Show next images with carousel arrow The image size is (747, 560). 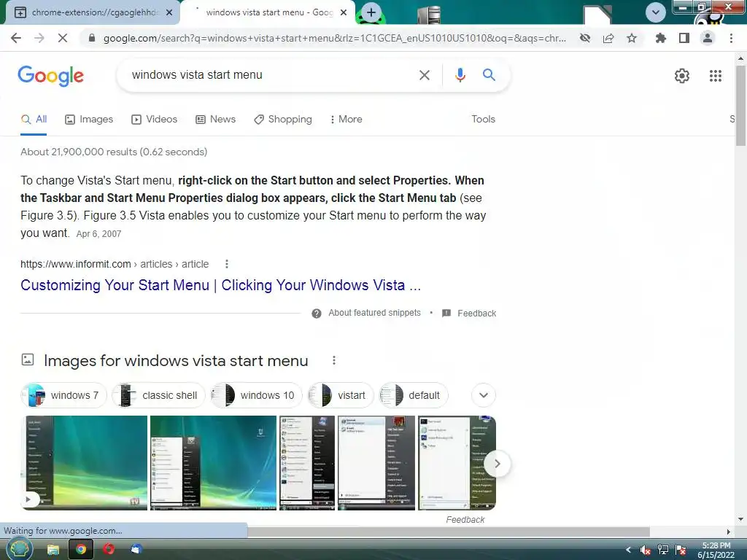click(497, 464)
